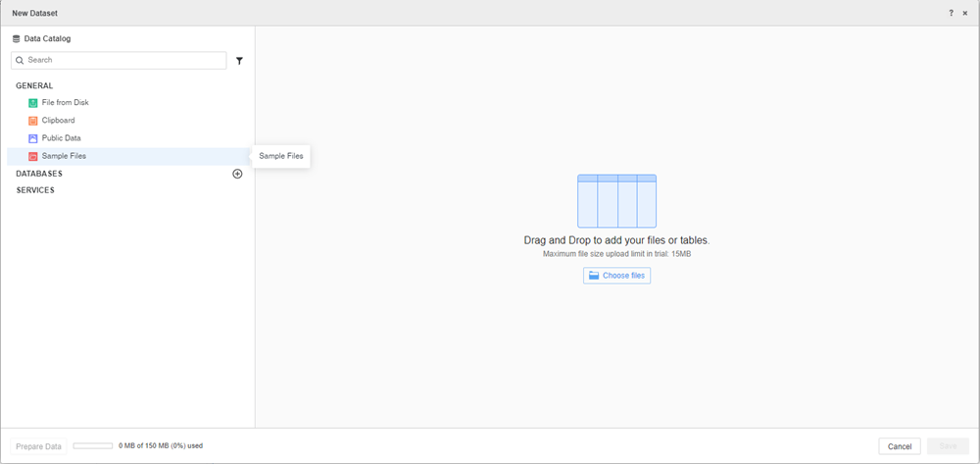Click the Cancel button

(900, 446)
